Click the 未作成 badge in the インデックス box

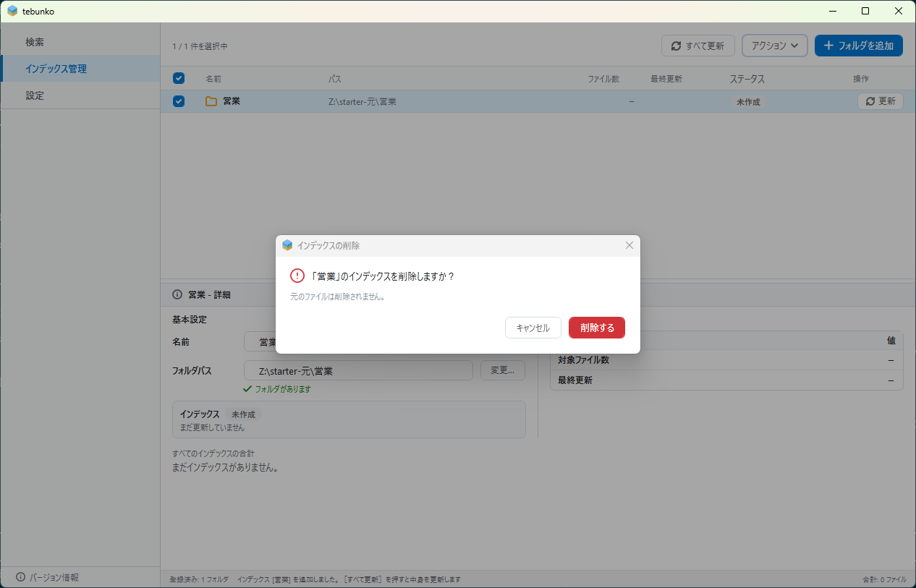click(x=243, y=414)
